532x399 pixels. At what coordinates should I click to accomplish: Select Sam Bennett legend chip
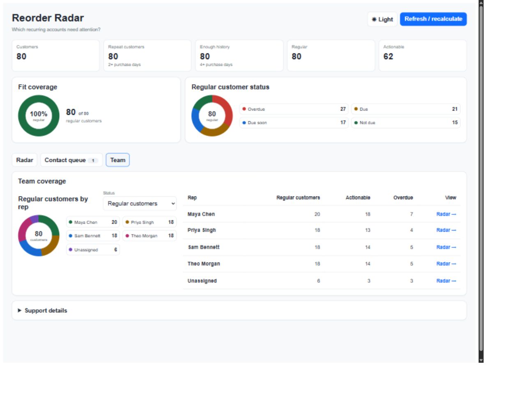coord(93,236)
